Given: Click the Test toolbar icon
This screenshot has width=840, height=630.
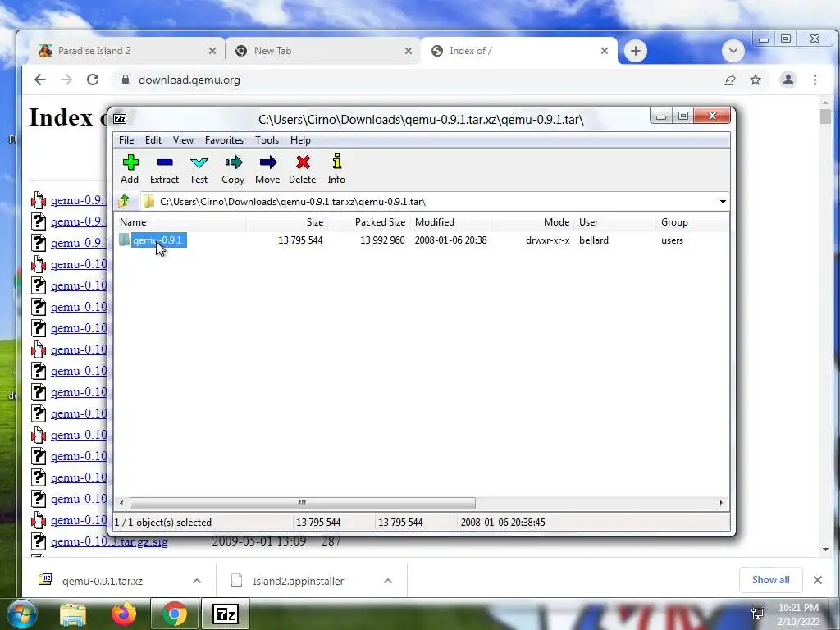Looking at the screenshot, I should [199, 169].
